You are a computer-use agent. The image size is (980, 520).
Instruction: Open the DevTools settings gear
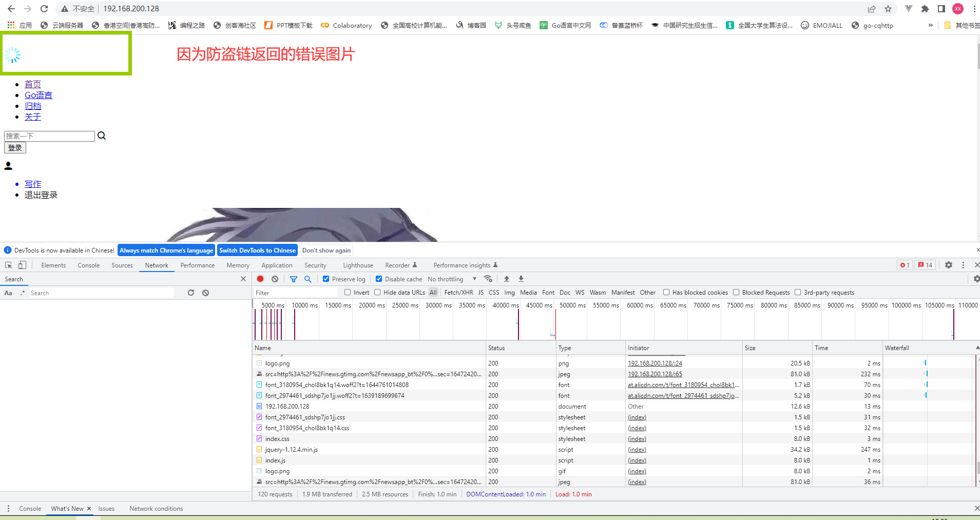[949, 265]
